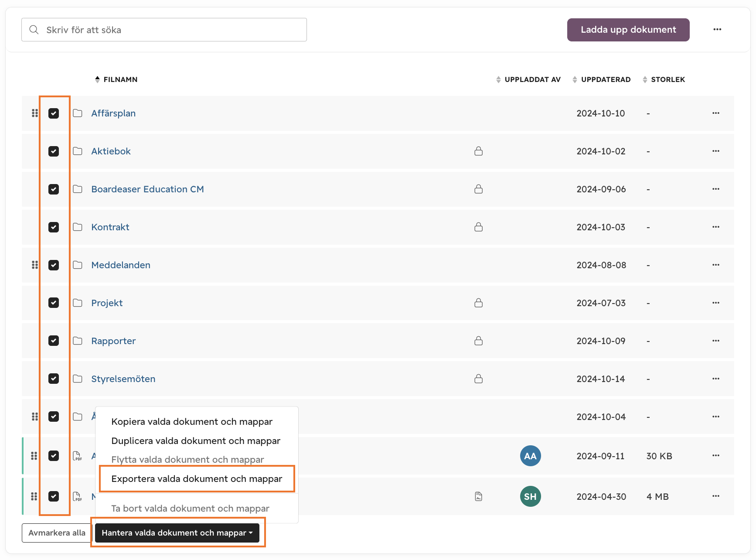Click the SH user avatar

(x=530, y=496)
